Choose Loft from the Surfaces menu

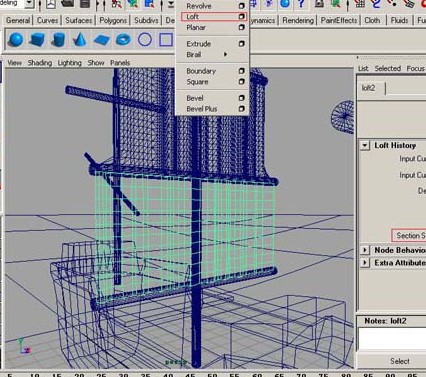pyautogui.click(x=193, y=16)
